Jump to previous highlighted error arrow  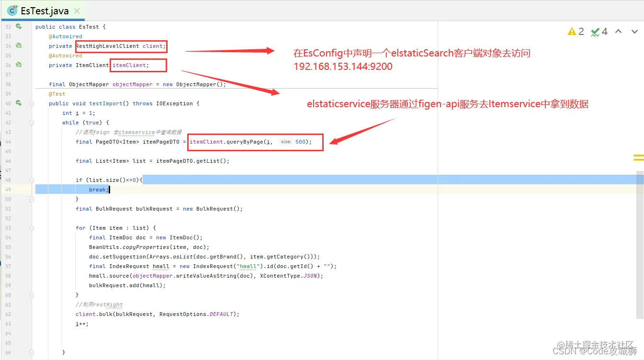(x=618, y=32)
